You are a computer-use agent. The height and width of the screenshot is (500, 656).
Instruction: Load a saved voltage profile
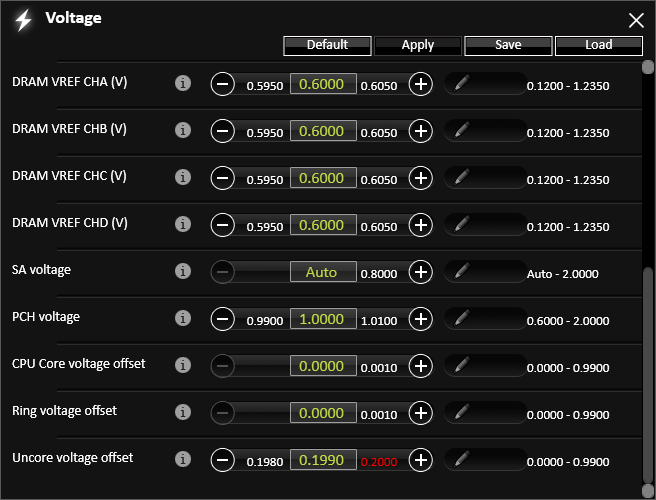point(598,45)
